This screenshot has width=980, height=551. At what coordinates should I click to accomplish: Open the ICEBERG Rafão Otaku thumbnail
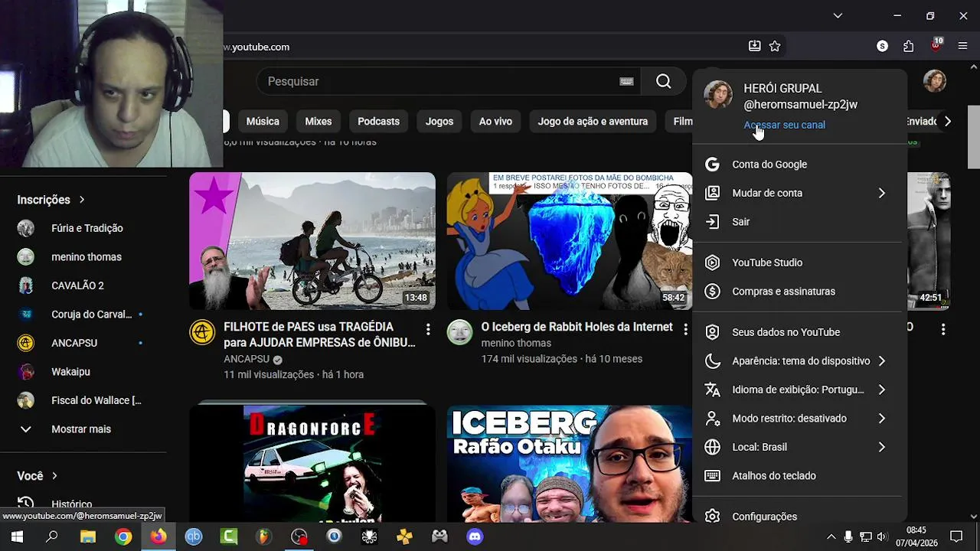point(570,464)
